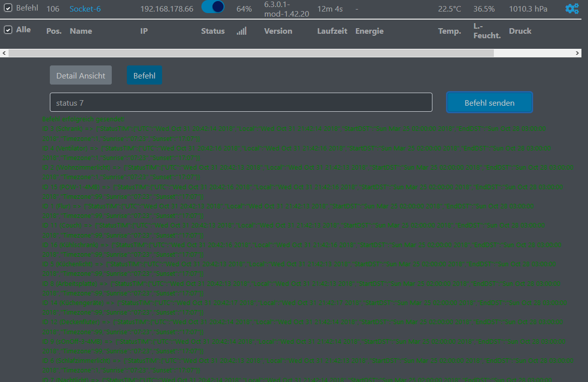Click the 22.5°C temperature value
The width and height of the screenshot is (588, 382).
(x=449, y=9)
